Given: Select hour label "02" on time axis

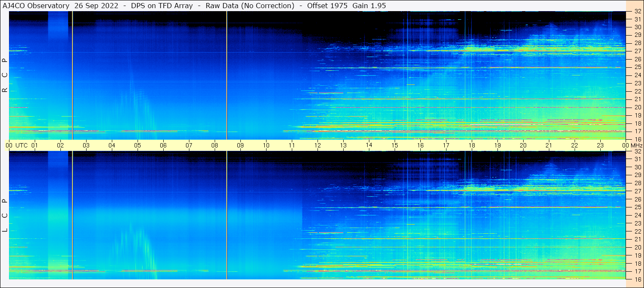Looking at the screenshot, I should (60, 145).
